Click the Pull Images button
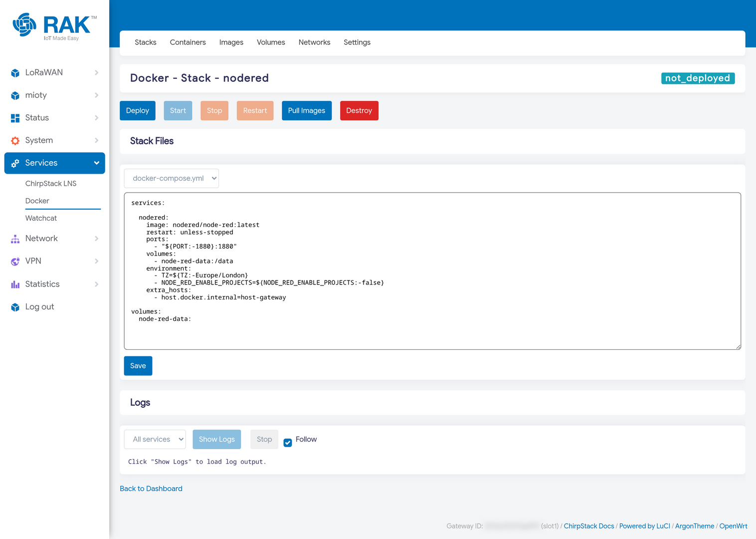This screenshot has width=756, height=539. coord(307,111)
